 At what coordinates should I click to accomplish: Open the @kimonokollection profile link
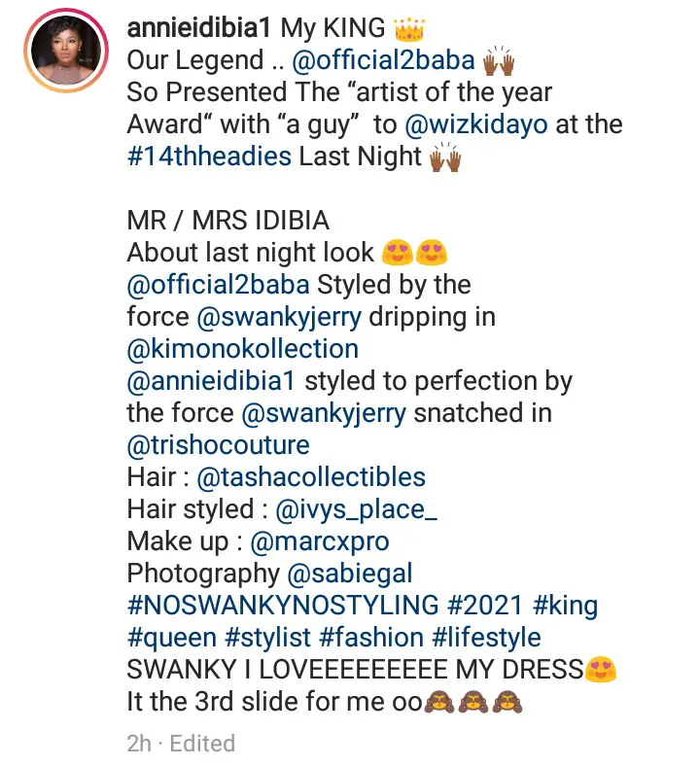243,349
